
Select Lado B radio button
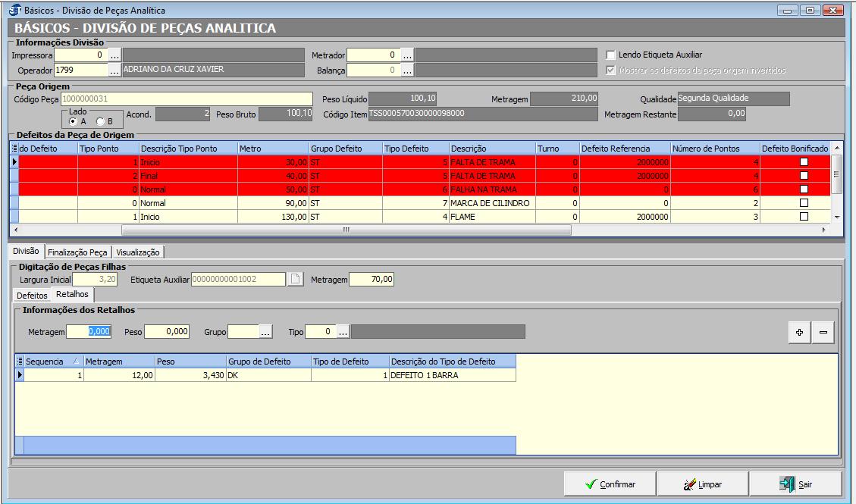coord(100,121)
